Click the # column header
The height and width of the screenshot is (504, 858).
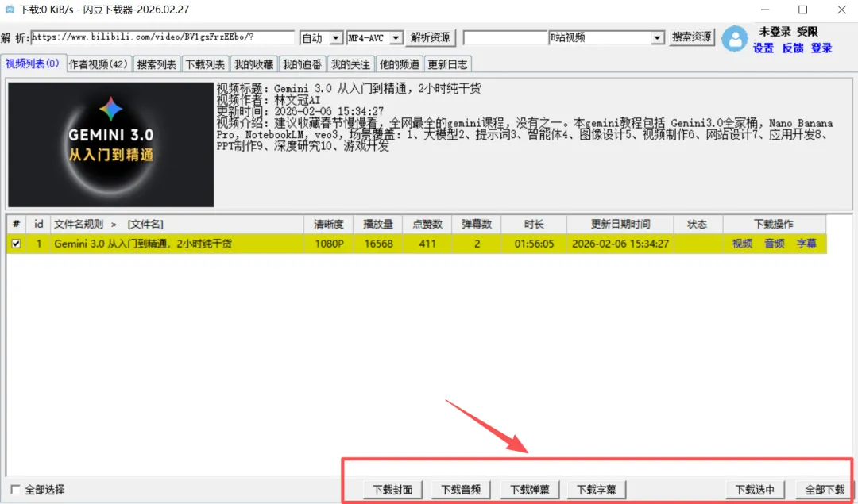[x=17, y=224]
